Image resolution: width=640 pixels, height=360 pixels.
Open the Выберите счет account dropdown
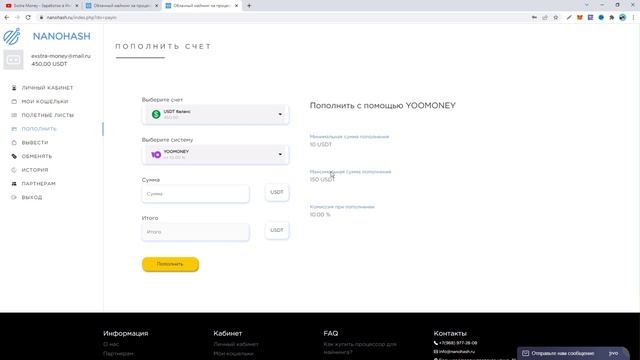point(216,114)
